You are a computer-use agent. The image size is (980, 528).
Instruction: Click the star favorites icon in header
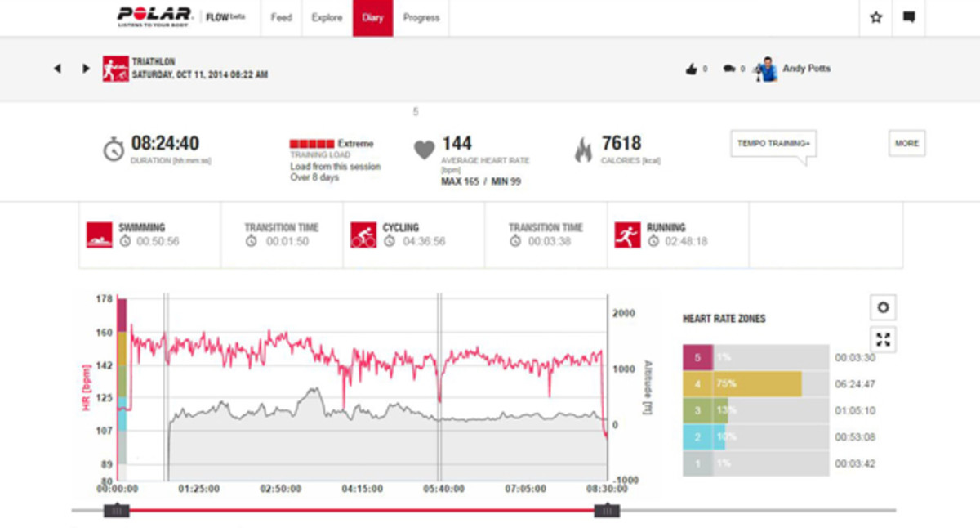click(x=876, y=17)
